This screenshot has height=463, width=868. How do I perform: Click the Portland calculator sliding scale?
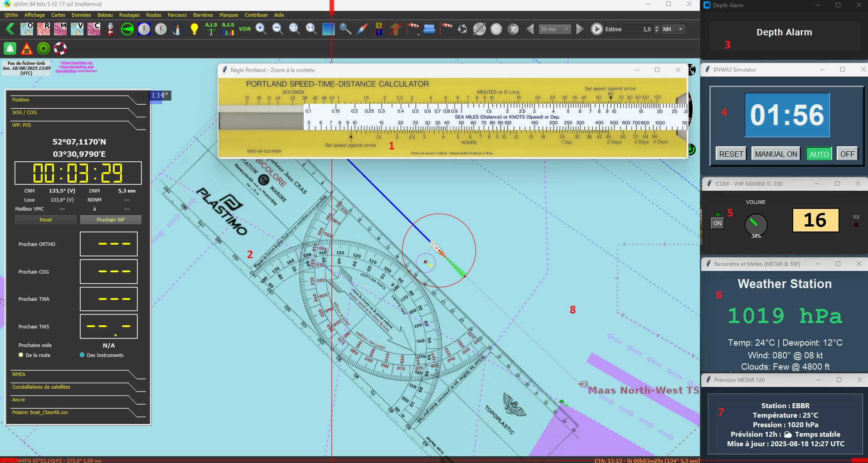click(x=496, y=117)
